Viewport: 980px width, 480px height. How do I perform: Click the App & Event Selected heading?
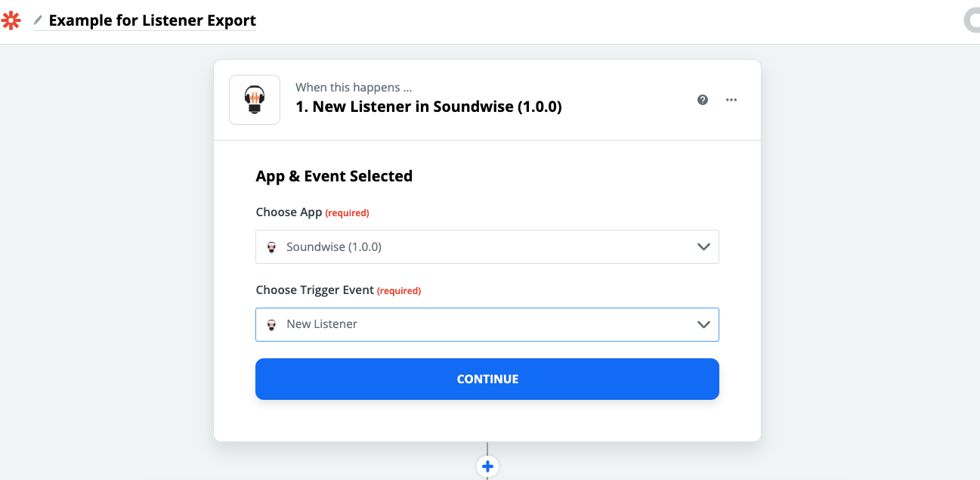pos(334,176)
